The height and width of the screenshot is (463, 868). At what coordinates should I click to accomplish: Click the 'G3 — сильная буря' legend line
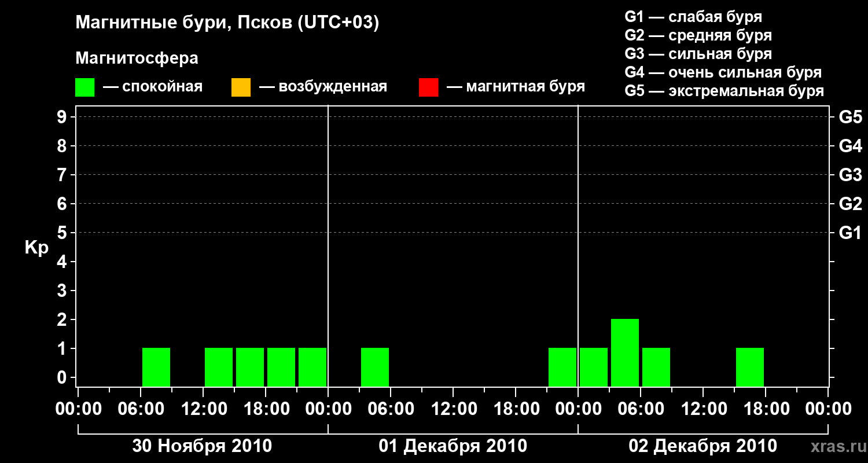pos(698,54)
